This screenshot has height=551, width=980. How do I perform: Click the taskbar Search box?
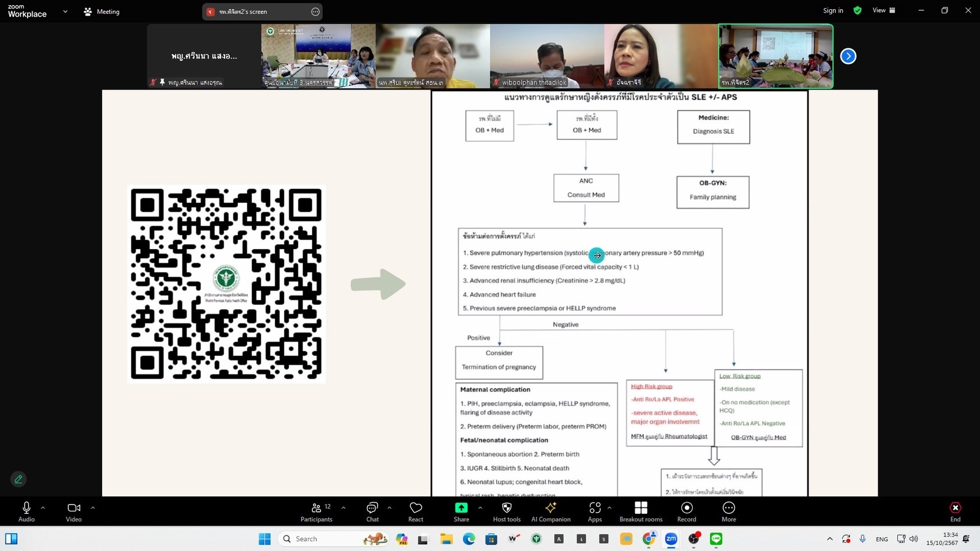click(334, 539)
